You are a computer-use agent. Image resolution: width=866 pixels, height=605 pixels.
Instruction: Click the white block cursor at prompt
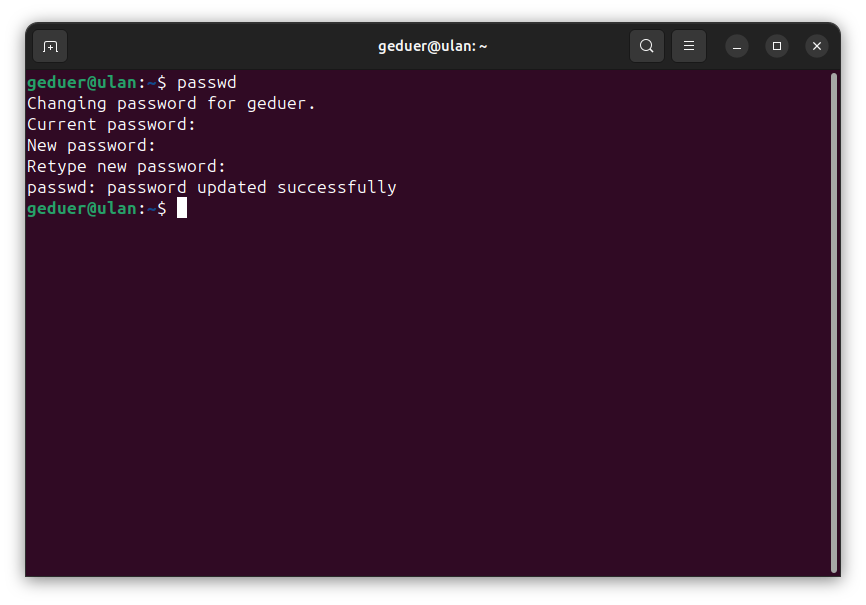pyautogui.click(x=182, y=208)
